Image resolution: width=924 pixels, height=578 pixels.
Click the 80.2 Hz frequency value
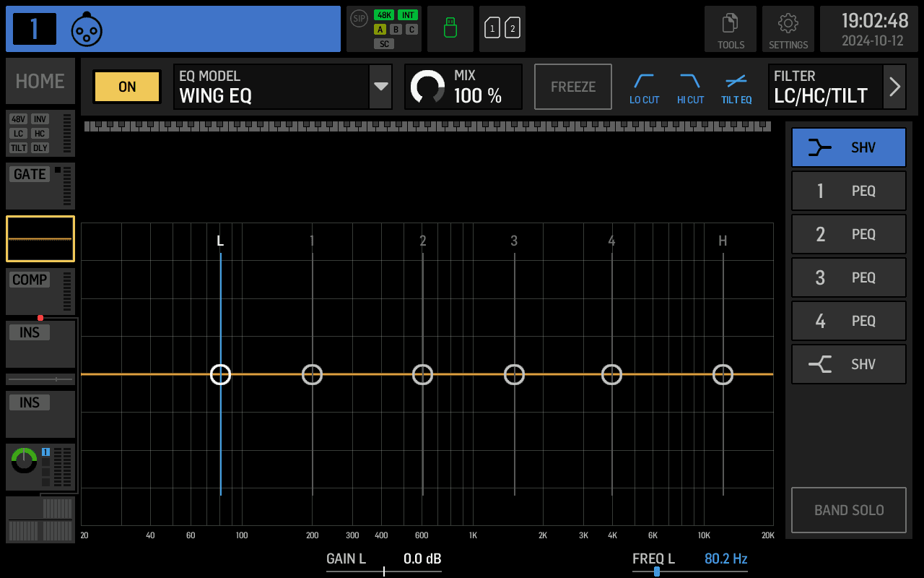[x=726, y=558]
